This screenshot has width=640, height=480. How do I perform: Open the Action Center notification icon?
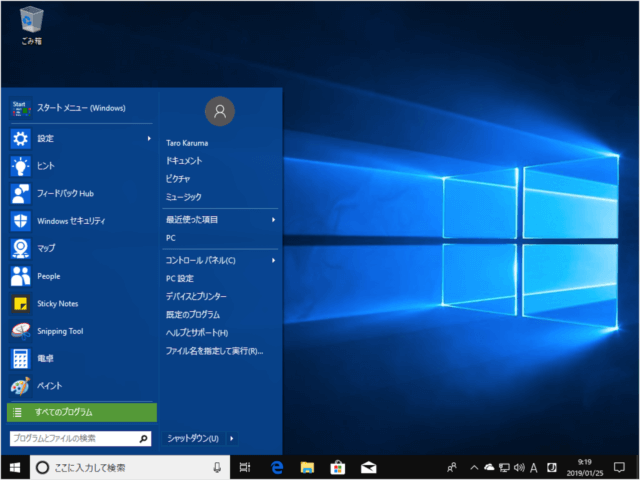pyautogui.click(x=619, y=467)
